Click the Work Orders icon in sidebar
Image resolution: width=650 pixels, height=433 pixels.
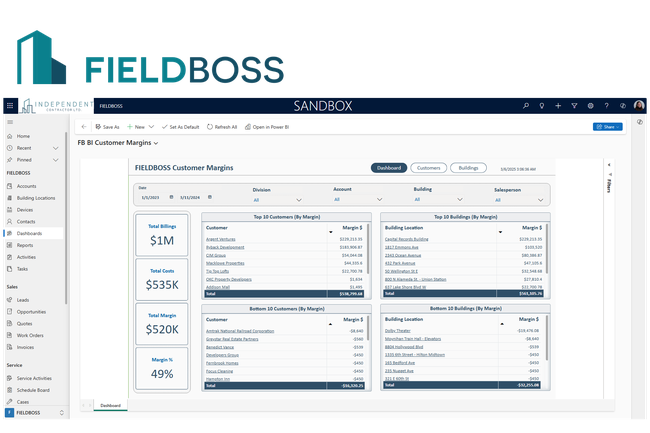point(10,335)
